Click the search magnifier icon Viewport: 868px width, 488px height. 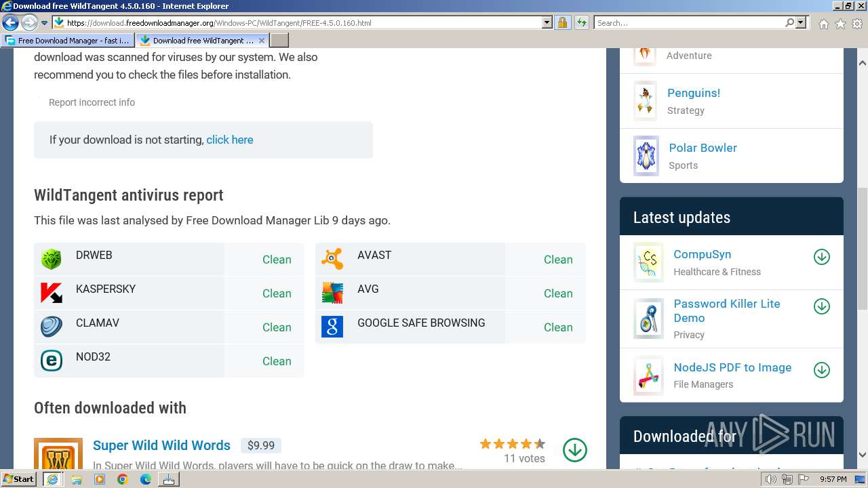click(789, 22)
